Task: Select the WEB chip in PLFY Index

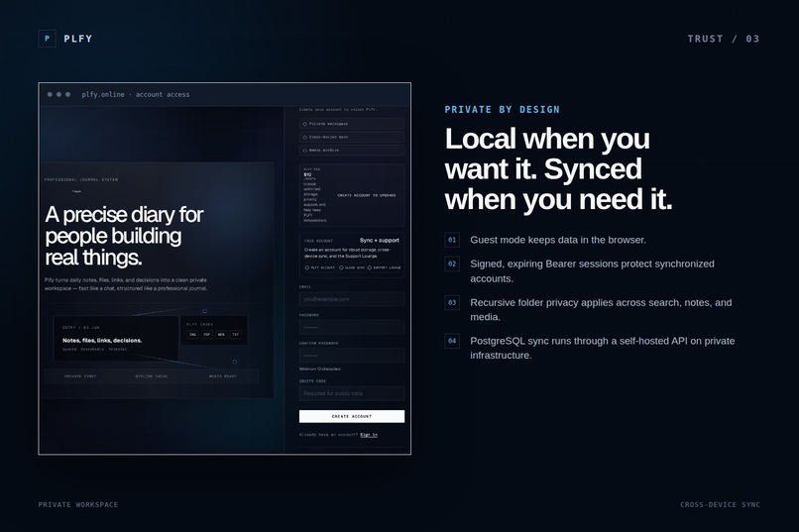Action: pyautogui.click(x=221, y=335)
